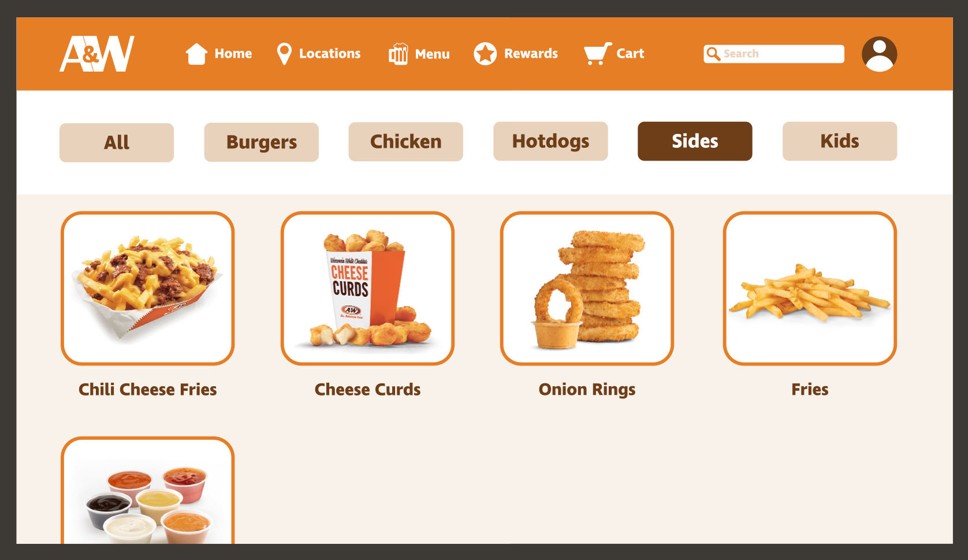Screen dimensions: 968x560
Task: Open the Chili Cheese Fries item image
Action: coord(148,288)
